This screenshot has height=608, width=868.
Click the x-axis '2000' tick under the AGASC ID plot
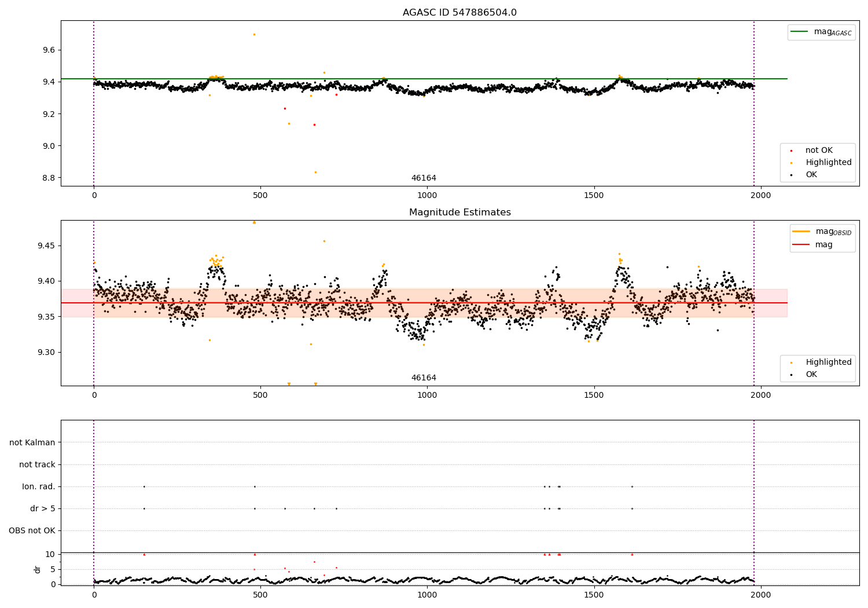[x=760, y=195]
